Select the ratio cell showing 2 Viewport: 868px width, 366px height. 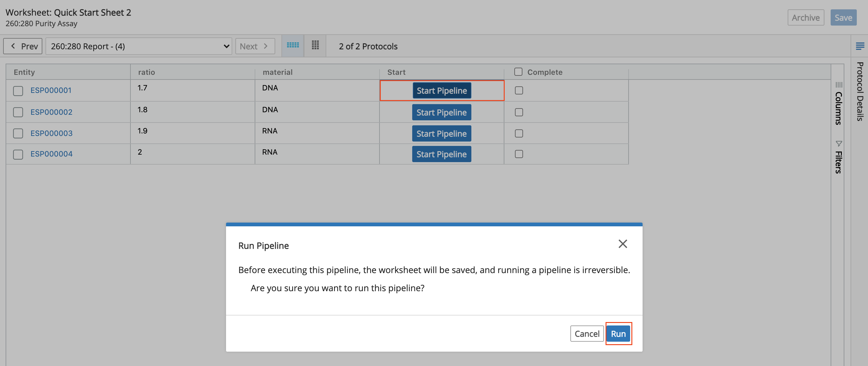tap(193, 155)
